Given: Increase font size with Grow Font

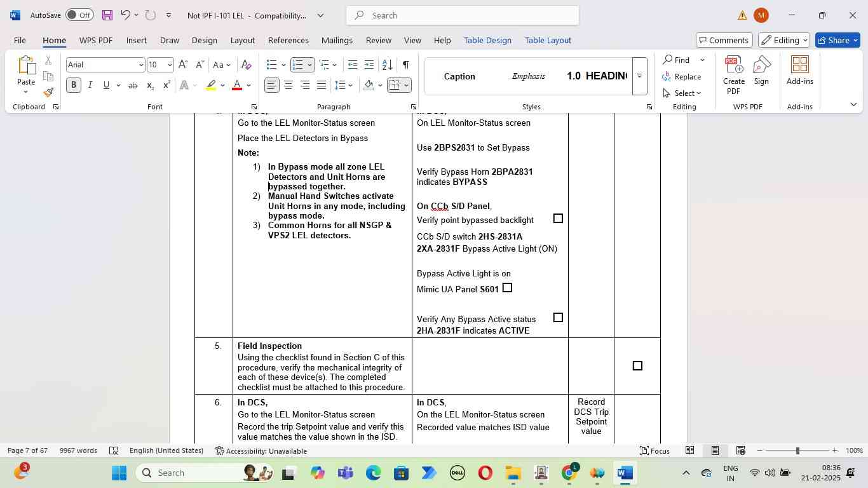Looking at the screenshot, I should click(x=183, y=65).
